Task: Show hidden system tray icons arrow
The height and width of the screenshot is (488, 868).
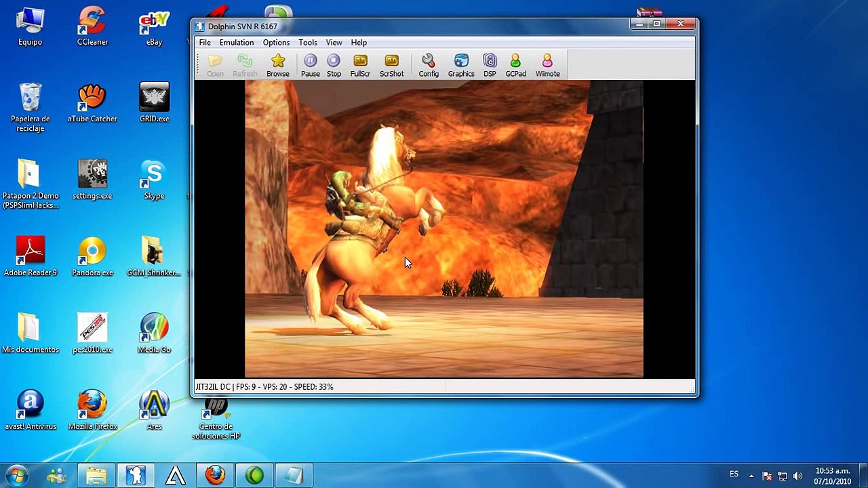Action: pos(751,476)
